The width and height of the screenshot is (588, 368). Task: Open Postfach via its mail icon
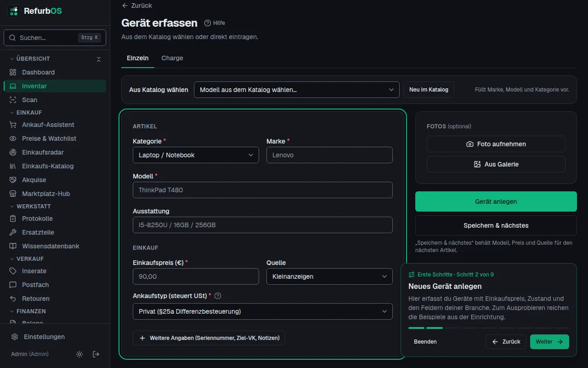pyautogui.click(x=13, y=285)
